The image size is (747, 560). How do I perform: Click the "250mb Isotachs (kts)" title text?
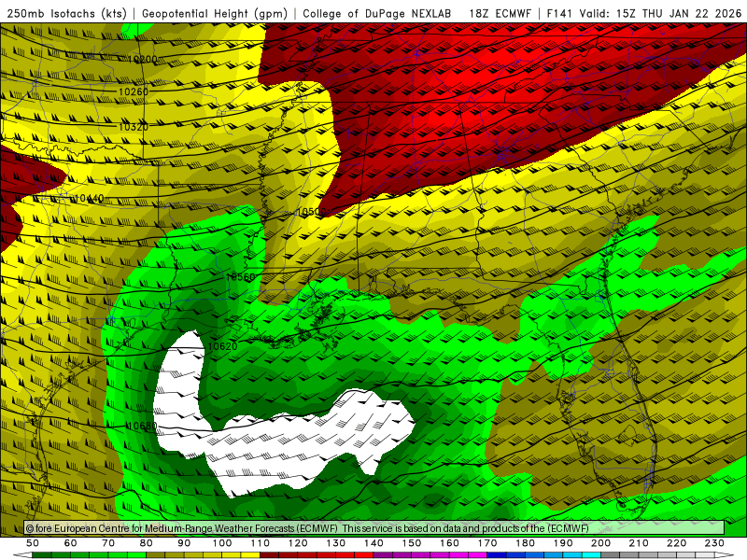point(67,13)
